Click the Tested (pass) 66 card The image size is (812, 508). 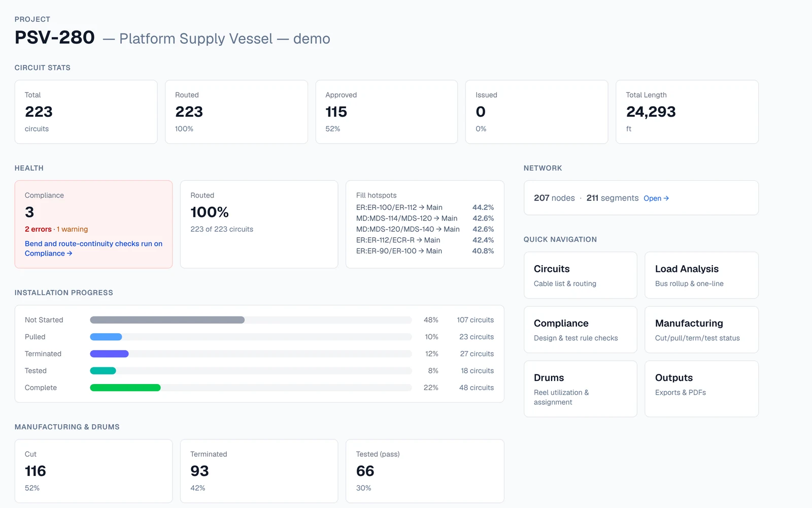coord(425,471)
